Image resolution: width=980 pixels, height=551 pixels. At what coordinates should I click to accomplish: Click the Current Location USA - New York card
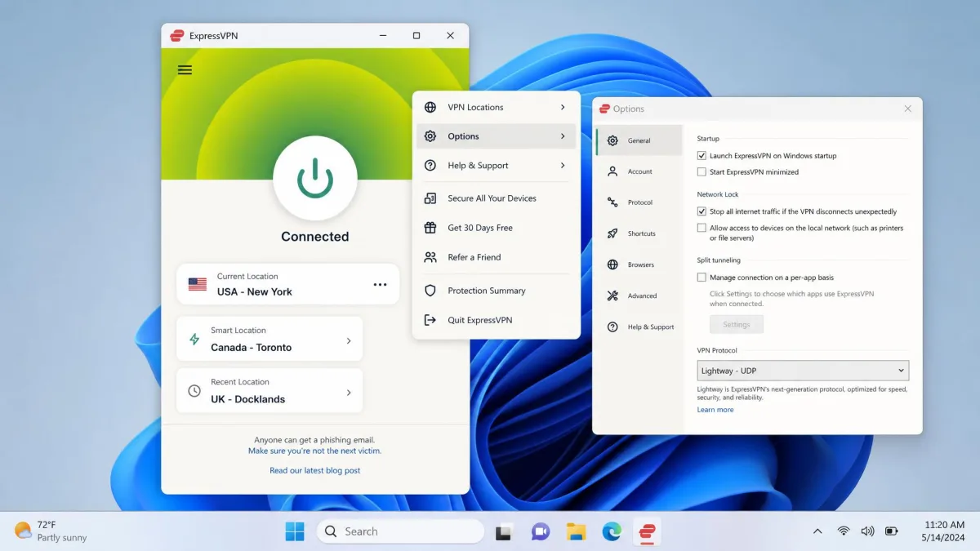coord(287,284)
